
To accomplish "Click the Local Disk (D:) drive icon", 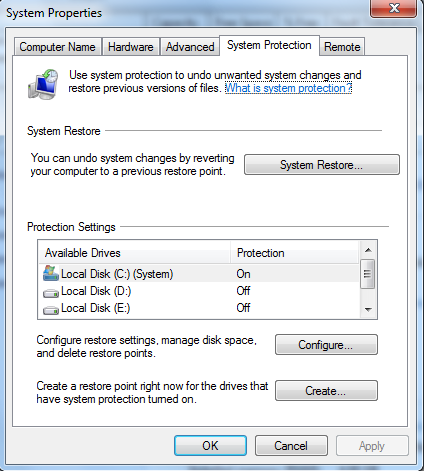I will point(51,293).
